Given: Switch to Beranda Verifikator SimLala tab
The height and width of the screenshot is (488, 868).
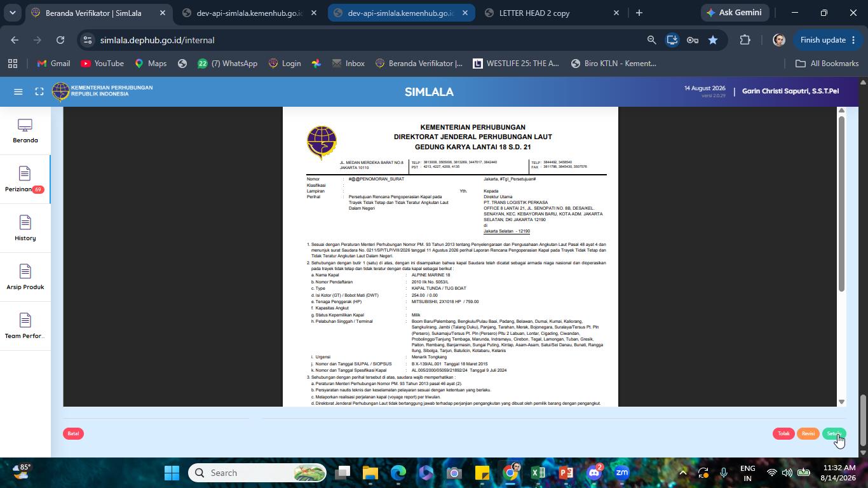Looking at the screenshot, I should (x=98, y=13).
